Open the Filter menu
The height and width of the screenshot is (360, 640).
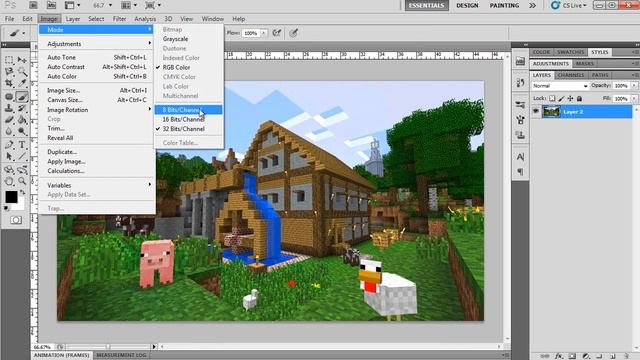click(x=119, y=19)
